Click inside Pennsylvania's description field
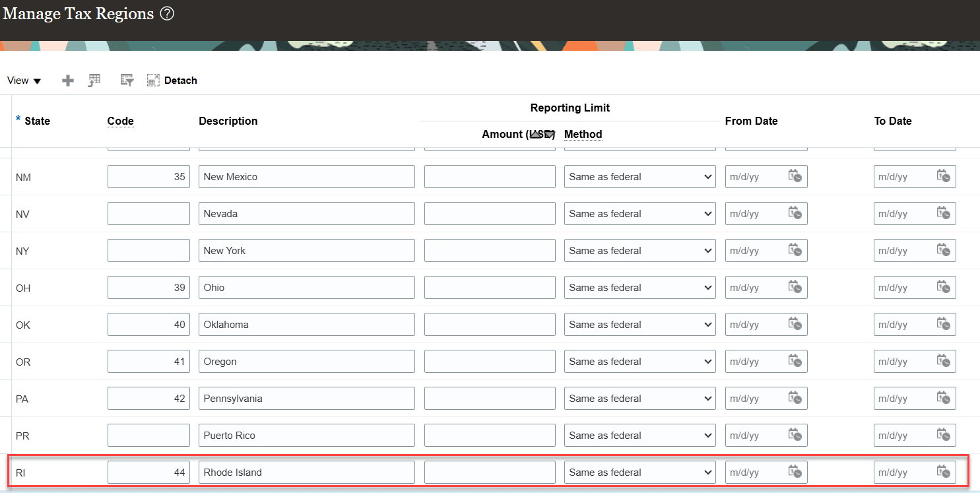 point(306,398)
